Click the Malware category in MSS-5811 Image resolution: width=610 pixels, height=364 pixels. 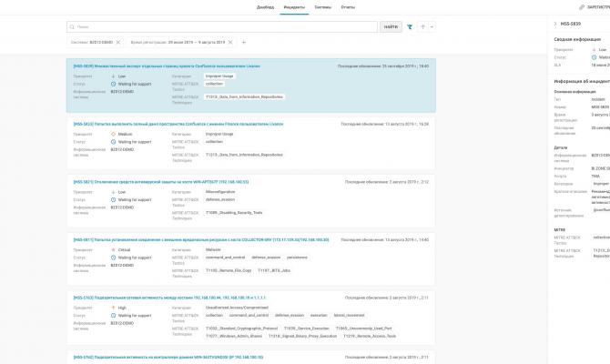pos(213,249)
